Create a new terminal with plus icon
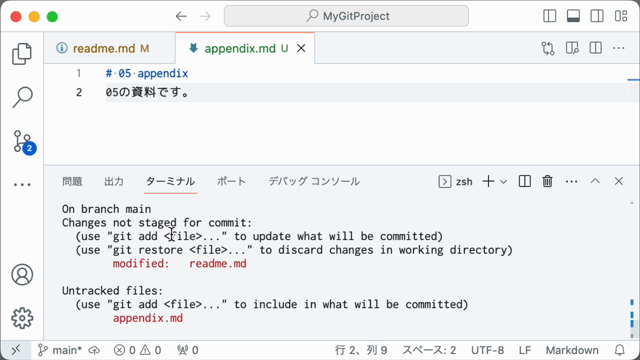The height and width of the screenshot is (360, 640). [488, 181]
